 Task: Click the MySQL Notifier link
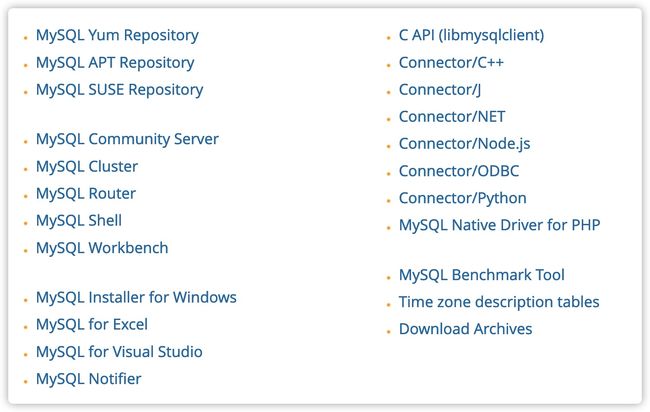(88, 379)
